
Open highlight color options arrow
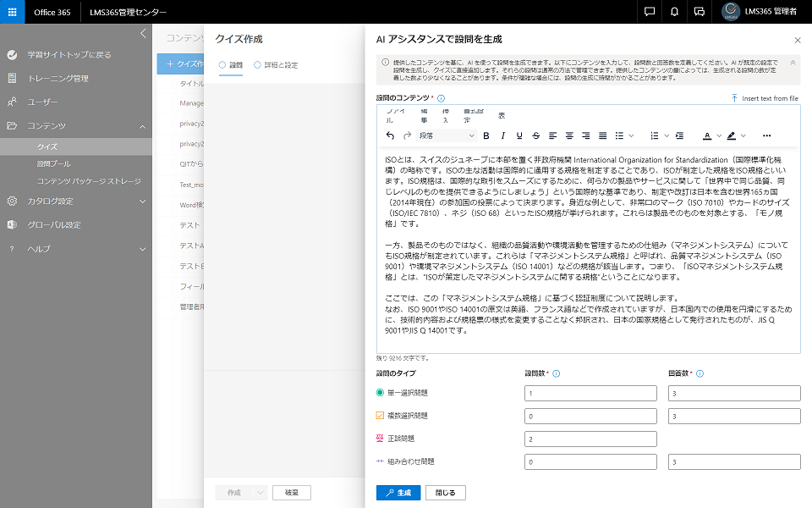click(x=743, y=135)
